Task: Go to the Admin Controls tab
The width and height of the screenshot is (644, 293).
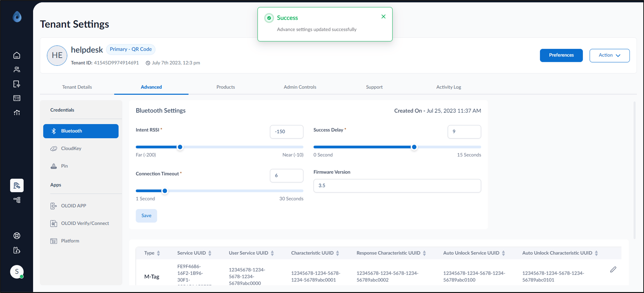Action: coord(300,87)
